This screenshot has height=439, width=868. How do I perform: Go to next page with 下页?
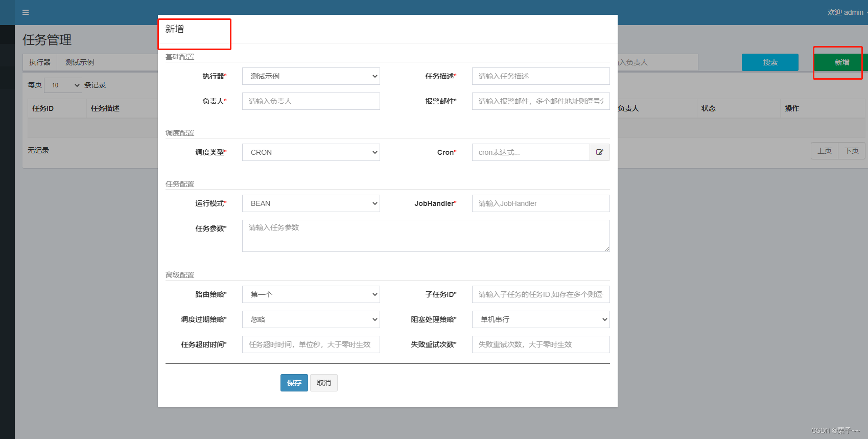pyautogui.click(x=852, y=151)
